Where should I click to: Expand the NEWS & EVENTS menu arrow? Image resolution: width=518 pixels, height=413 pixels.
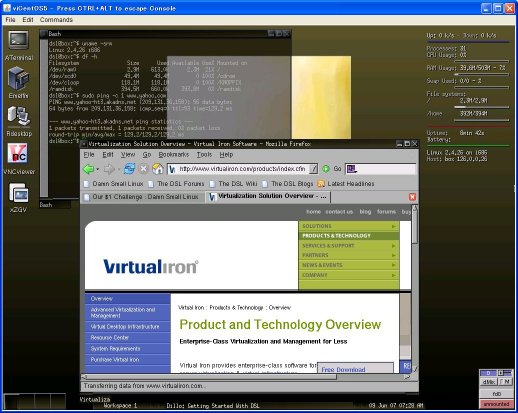point(394,265)
